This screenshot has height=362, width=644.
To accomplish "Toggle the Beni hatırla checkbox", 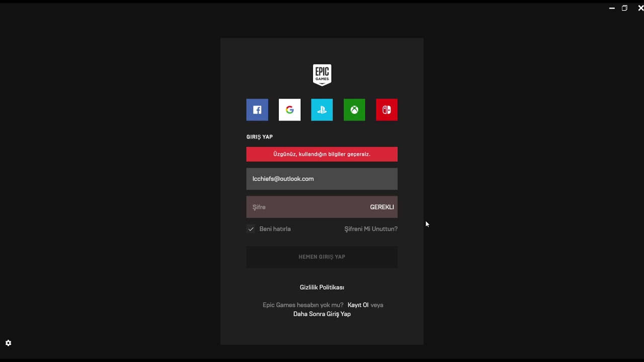I will 251,229.
